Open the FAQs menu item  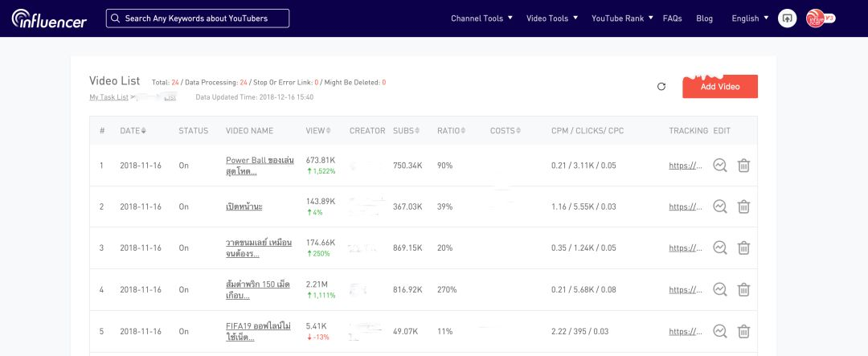click(x=672, y=18)
